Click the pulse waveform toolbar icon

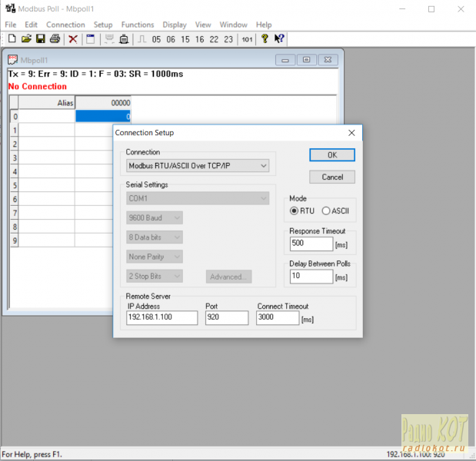[142, 39]
